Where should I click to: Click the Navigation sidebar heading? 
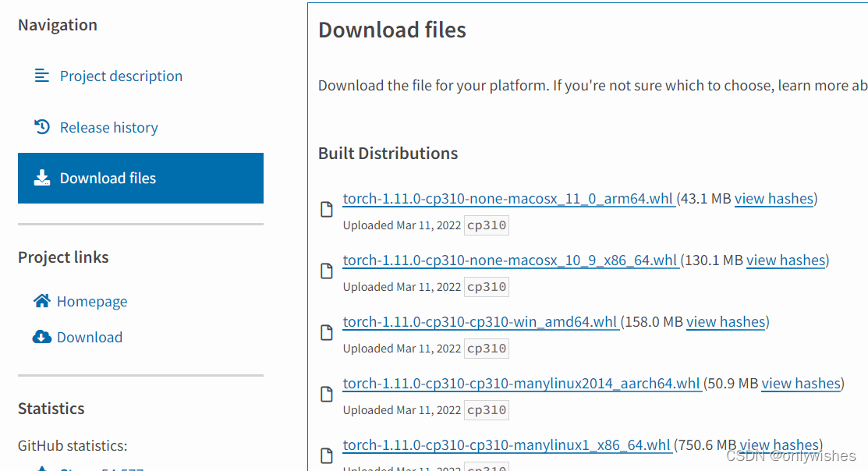coord(58,25)
